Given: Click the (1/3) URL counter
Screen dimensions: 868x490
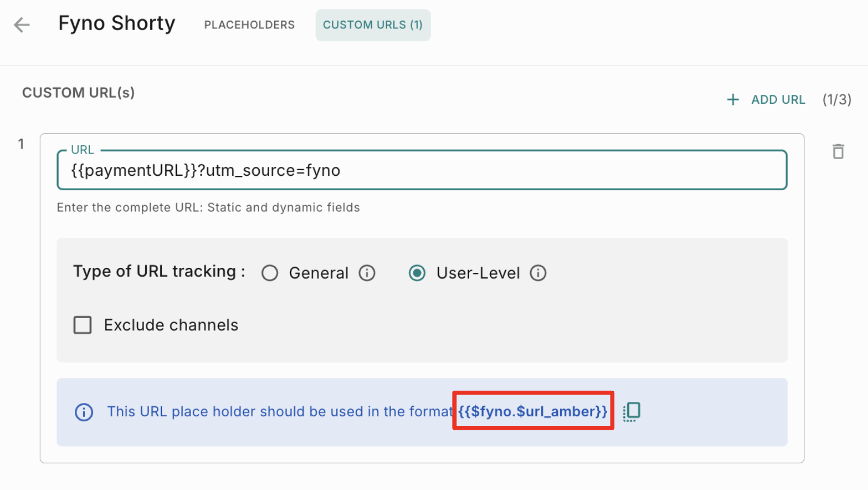Looking at the screenshot, I should (x=836, y=100).
